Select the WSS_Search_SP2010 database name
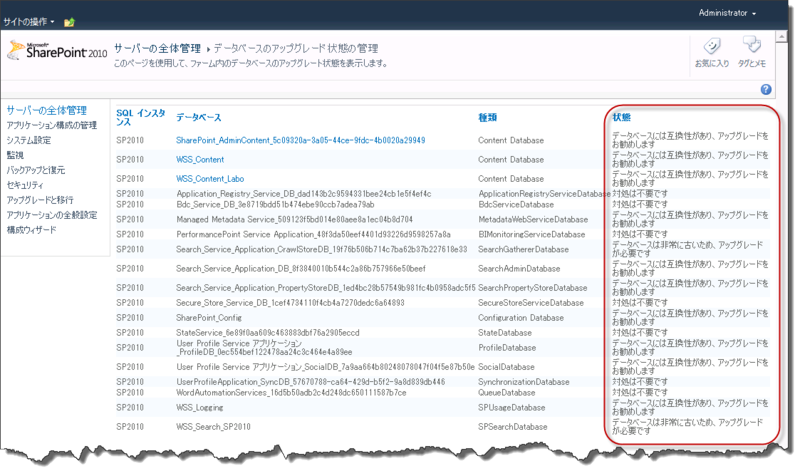800x476 pixels. click(x=213, y=427)
